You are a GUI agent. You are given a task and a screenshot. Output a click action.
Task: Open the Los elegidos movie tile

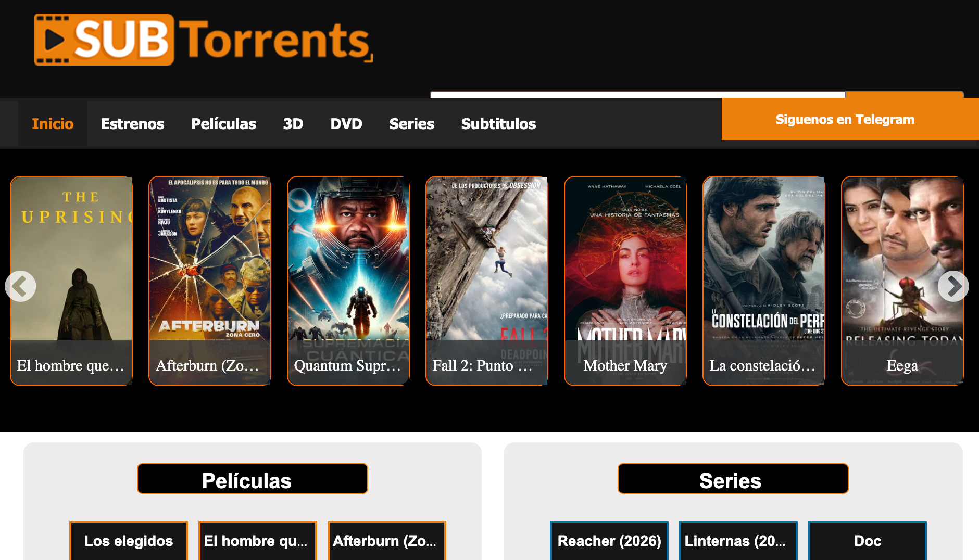[x=129, y=541]
